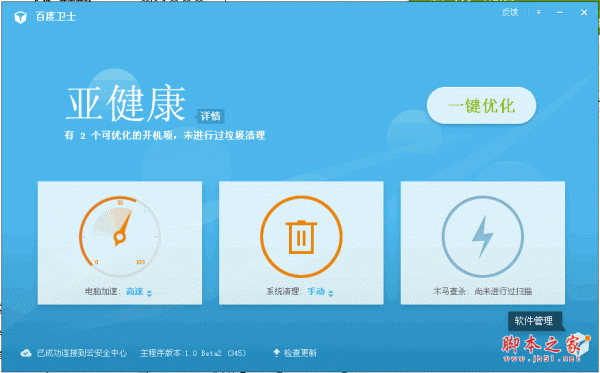Close the 百度卫士 window
The width and height of the screenshot is (600, 373).
point(584,13)
